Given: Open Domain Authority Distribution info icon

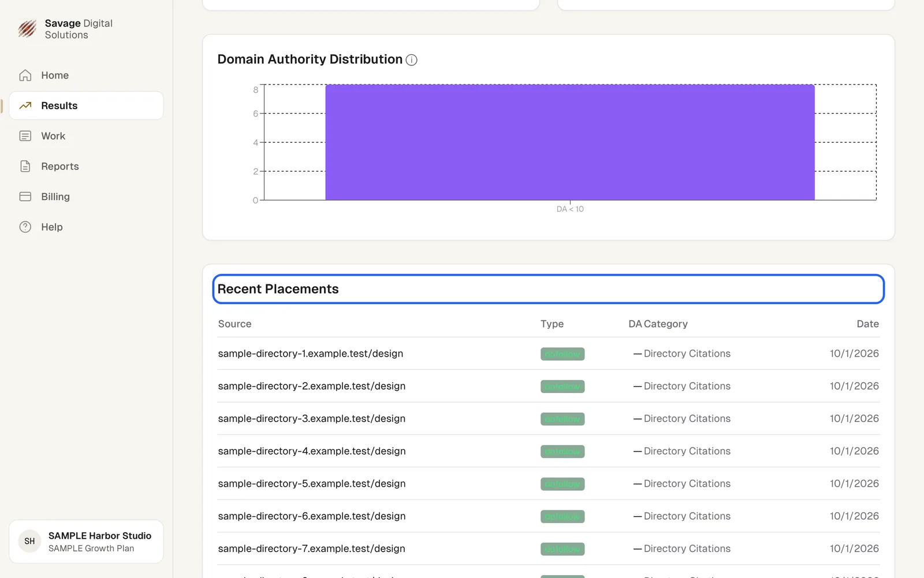Looking at the screenshot, I should 411,60.
